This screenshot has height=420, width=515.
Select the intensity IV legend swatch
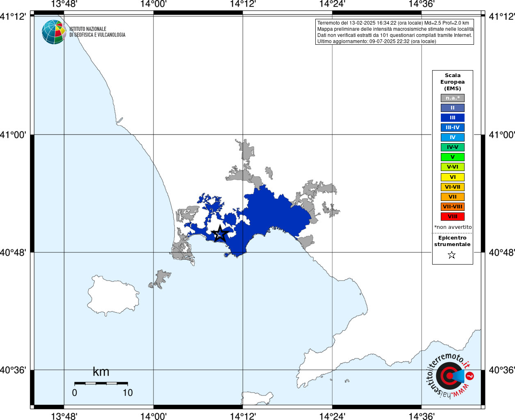pyautogui.click(x=453, y=137)
